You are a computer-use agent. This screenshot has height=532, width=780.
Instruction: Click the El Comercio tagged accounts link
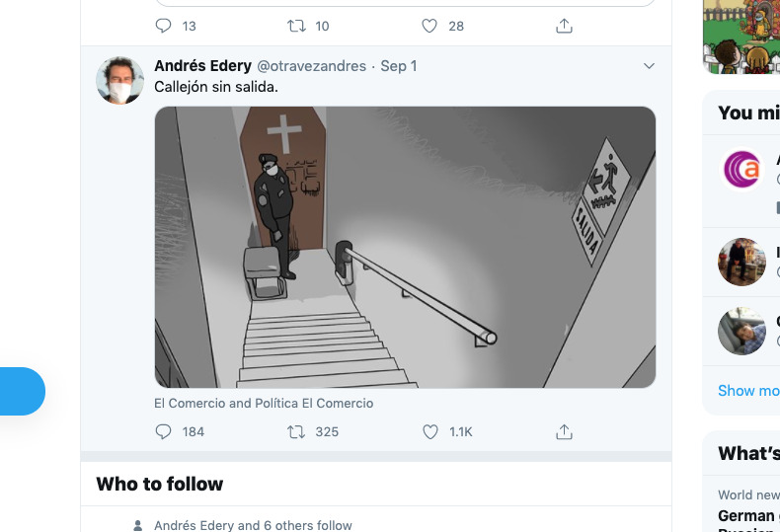[x=264, y=403]
